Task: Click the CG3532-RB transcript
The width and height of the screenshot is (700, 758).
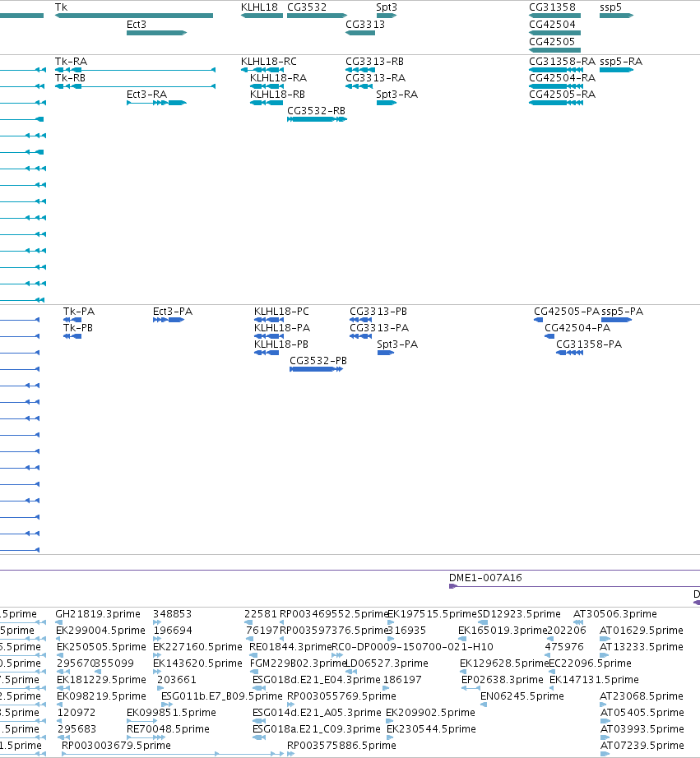Action: tap(318, 119)
